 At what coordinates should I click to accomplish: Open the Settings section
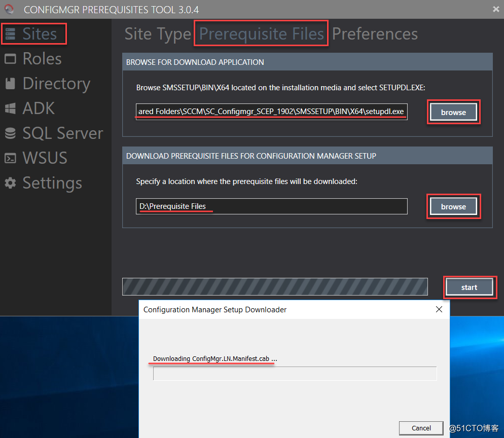(x=52, y=184)
